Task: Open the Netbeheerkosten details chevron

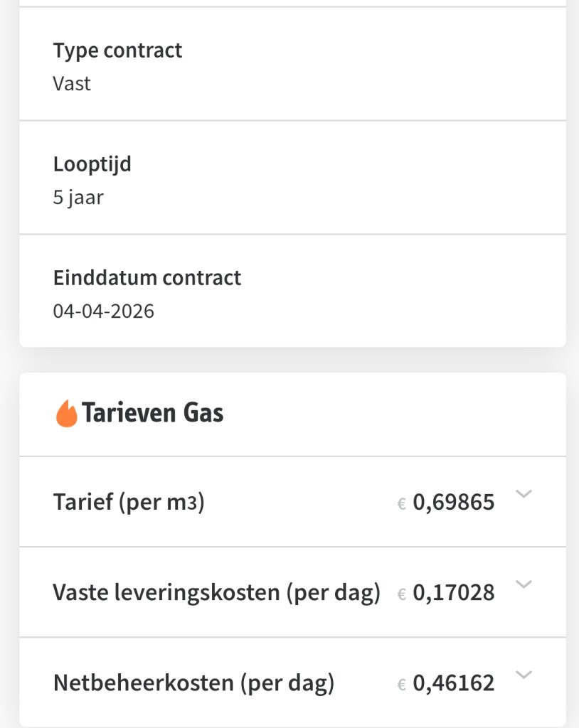Action: (x=524, y=675)
